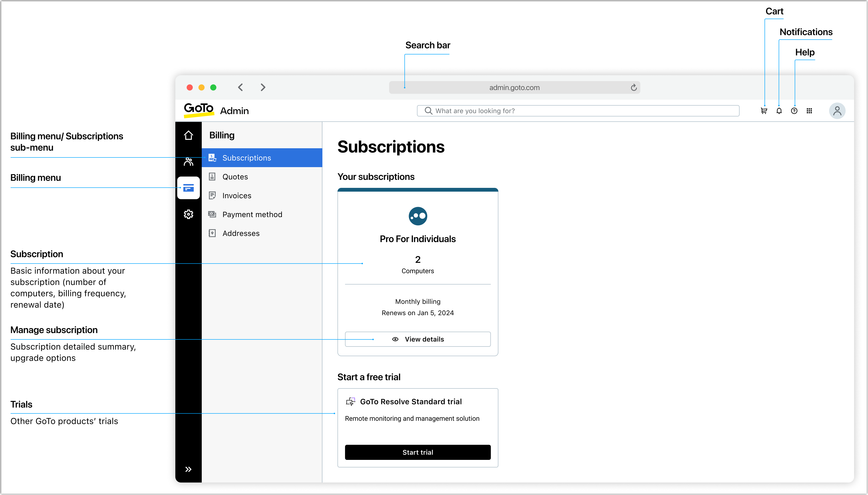The height and width of the screenshot is (495, 868).
Task: Click the 'Start a free trial' heading
Action: 369,377
